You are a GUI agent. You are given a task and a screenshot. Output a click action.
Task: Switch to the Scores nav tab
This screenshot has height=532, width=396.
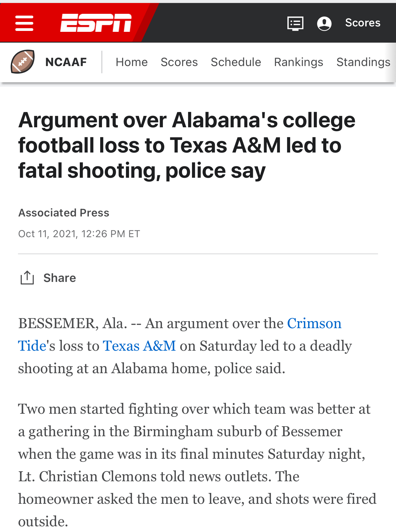[x=179, y=62]
